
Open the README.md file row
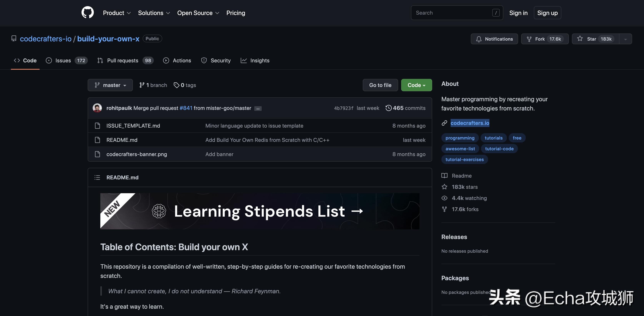122,140
